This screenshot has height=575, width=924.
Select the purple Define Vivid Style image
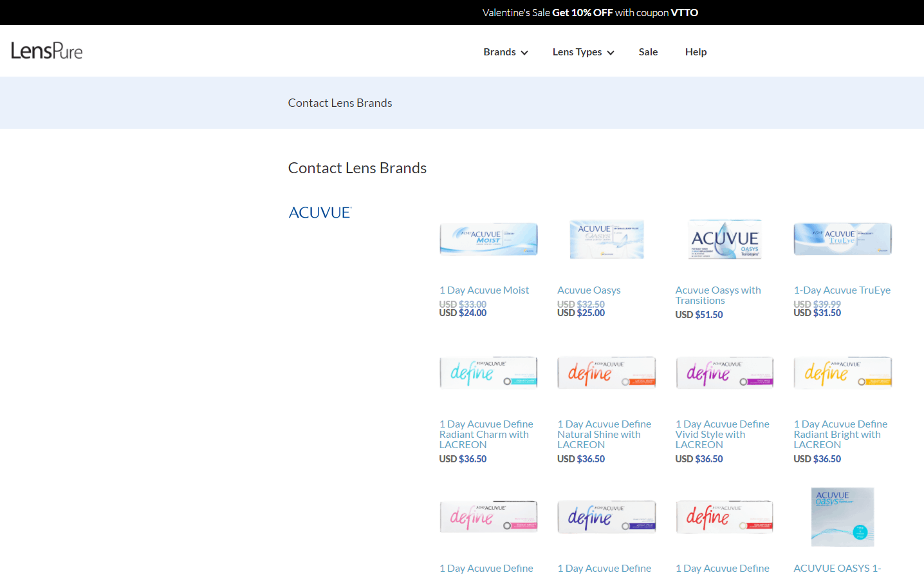tap(725, 373)
